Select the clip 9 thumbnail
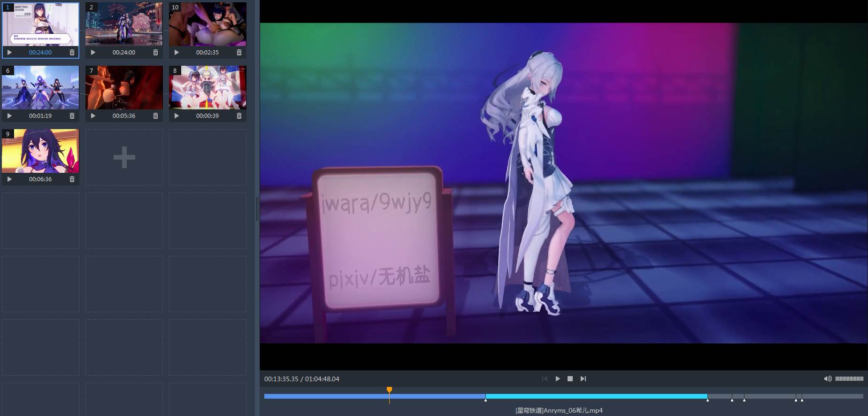Image resolution: width=868 pixels, height=416 pixels. pyautogui.click(x=40, y=151)
